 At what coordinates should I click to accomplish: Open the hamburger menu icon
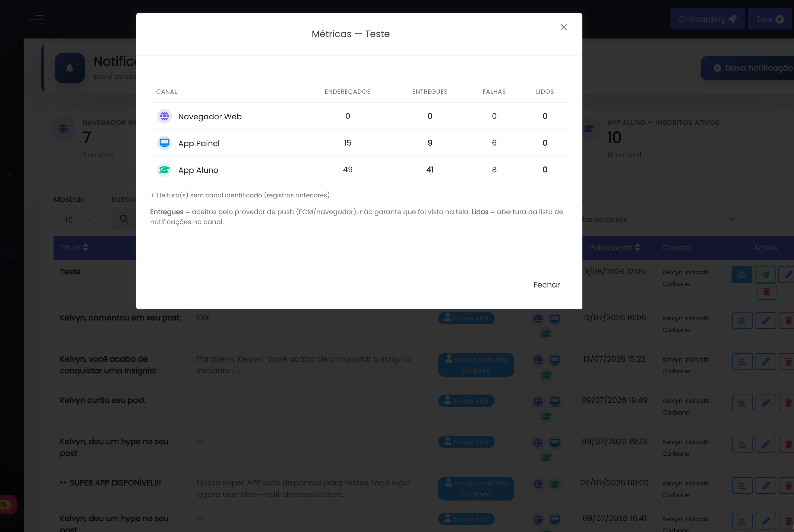pyautogui.click(x=36, y=19)
